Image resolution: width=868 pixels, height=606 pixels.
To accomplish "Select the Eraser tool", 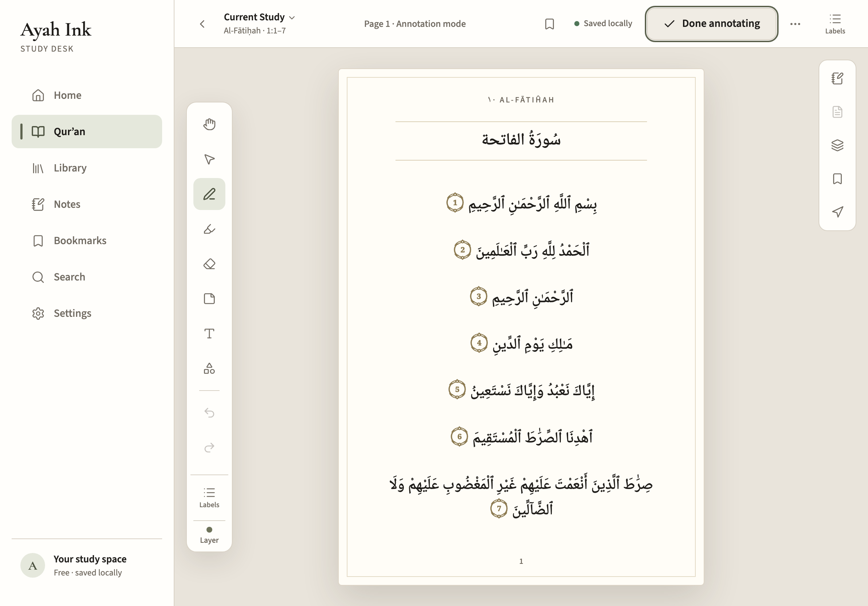I will click(x=209, y=264).
